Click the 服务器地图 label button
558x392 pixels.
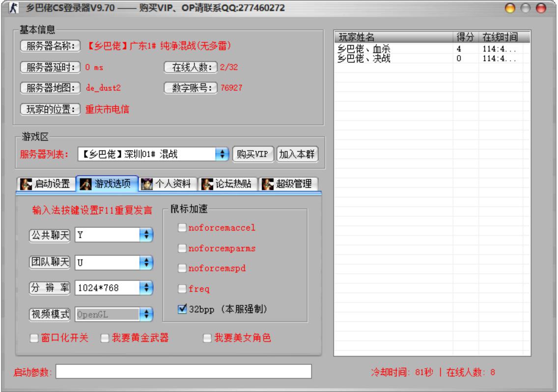click(x=50, y=87)
